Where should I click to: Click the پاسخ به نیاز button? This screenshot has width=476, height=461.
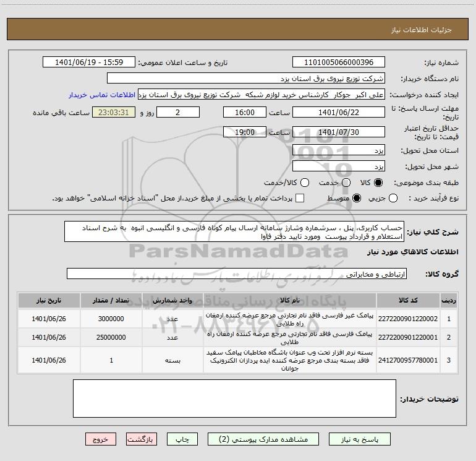[x=360, y=439]
